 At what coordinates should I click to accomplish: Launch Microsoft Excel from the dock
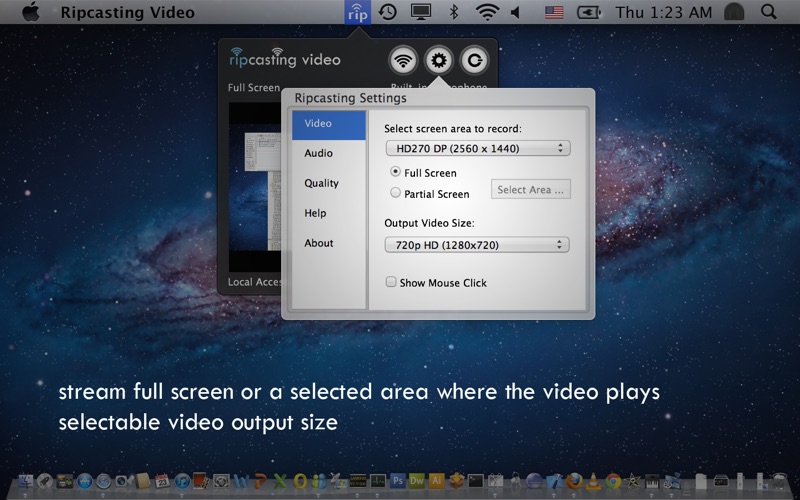[280, 481]
